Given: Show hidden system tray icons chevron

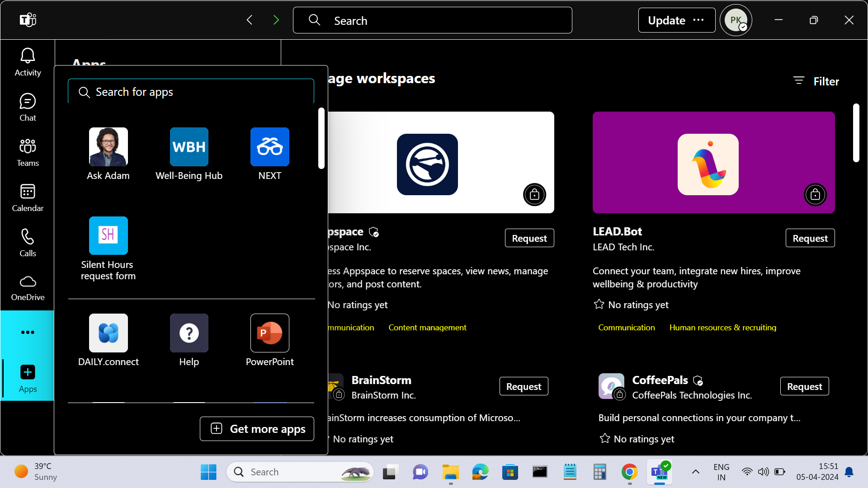Looking at the screenshot, I should point(696,472).
